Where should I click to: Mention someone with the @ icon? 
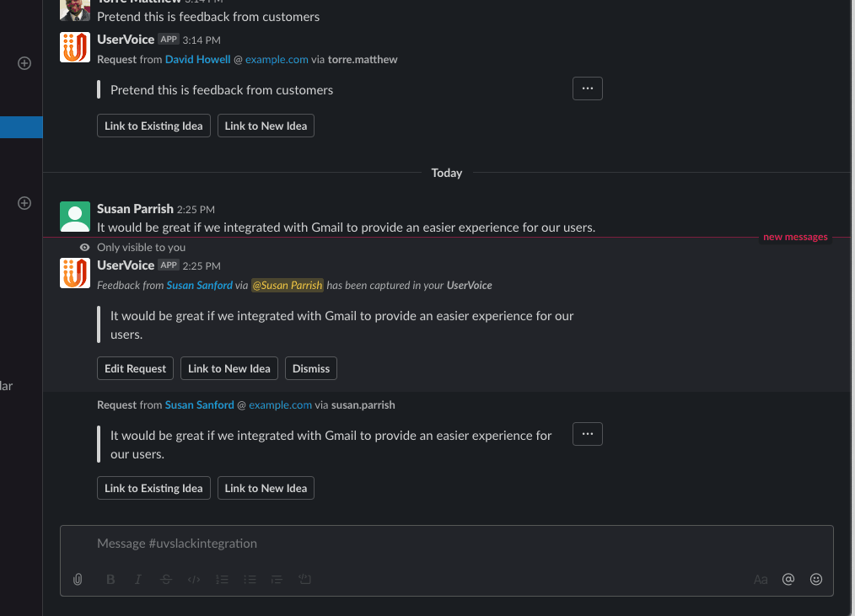[788, 579]
